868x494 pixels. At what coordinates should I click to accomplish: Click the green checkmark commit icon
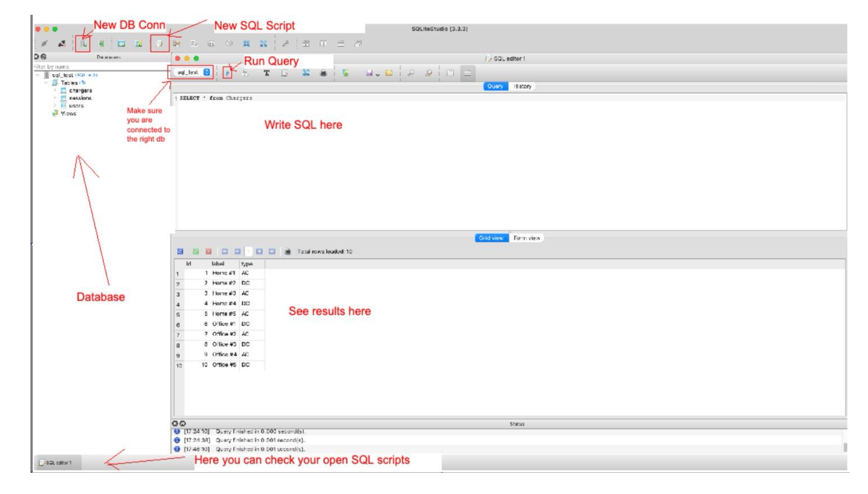195,251
